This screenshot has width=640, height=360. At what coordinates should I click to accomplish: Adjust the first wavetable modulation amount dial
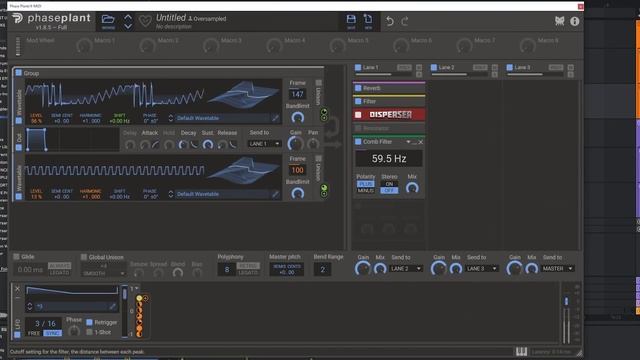pyautogui.click(x=324, y=112)
